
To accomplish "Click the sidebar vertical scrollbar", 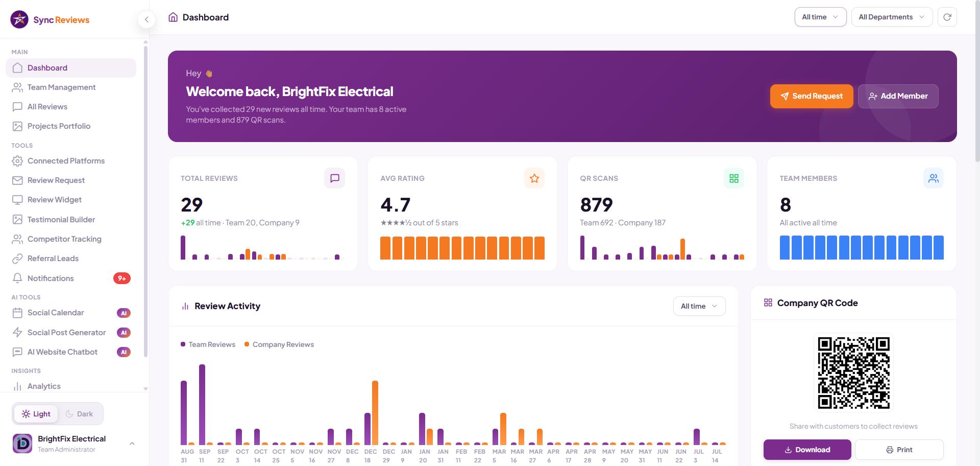I will point(145,202).
